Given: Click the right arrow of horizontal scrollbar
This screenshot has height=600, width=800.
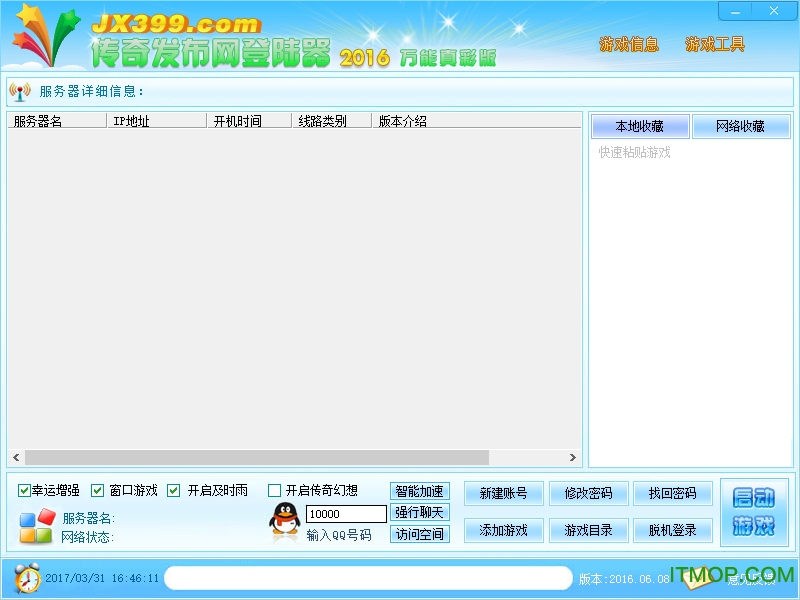Looking at the screenshot, I should click(572, 458).
